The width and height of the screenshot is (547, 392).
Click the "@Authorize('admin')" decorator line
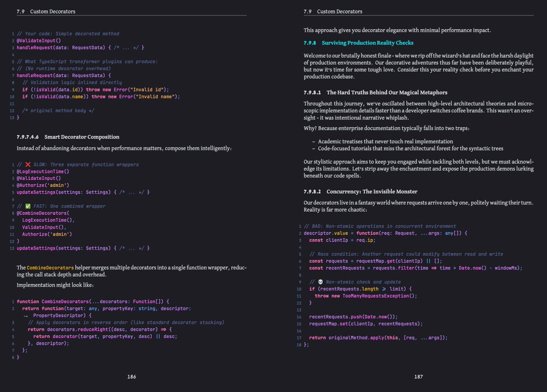tap(43, 185)
